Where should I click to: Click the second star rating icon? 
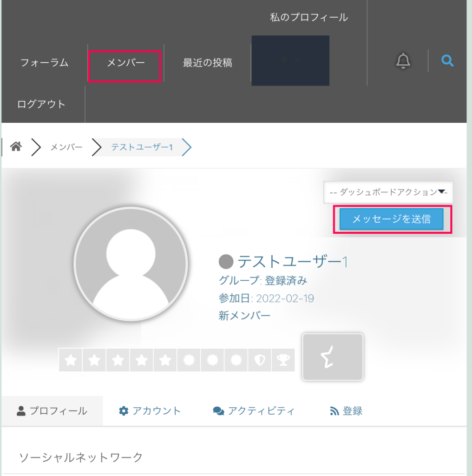94,360
